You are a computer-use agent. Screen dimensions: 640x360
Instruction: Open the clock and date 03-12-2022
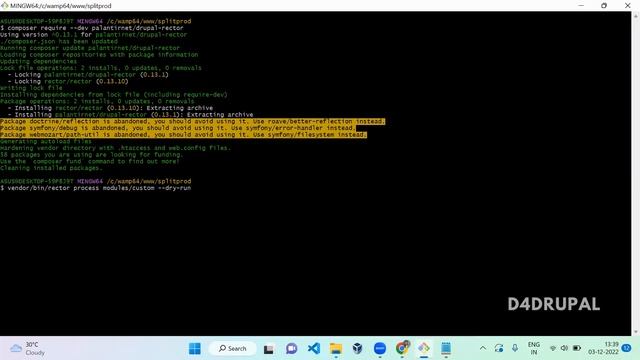point(603,348)
